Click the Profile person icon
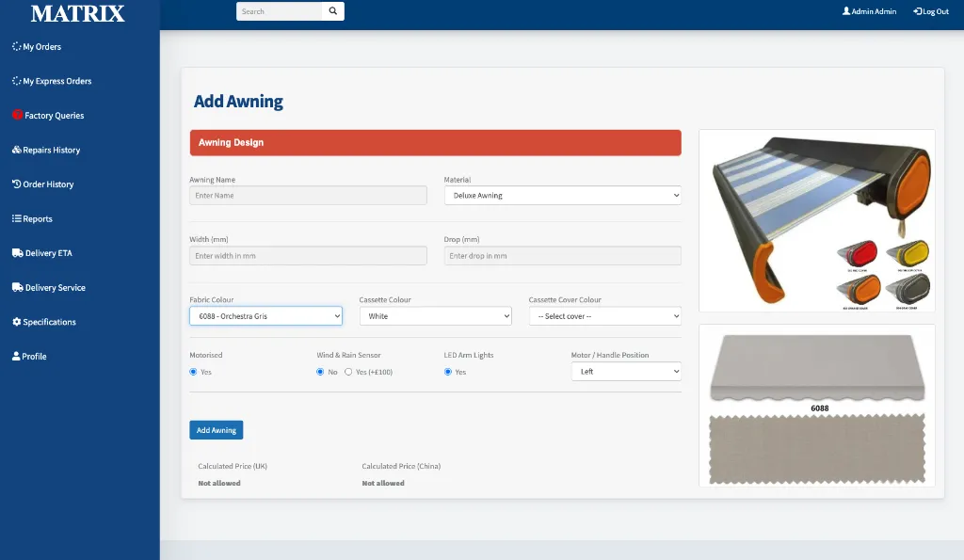The height and width of the screenshot is (560, 964). point(16,356)
